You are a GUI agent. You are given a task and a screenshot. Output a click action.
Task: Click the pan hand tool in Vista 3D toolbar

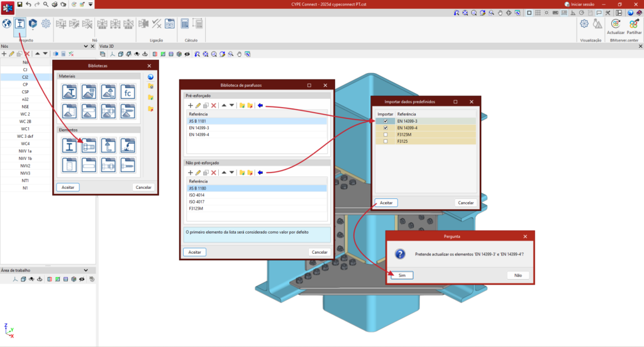pos(239,54)
